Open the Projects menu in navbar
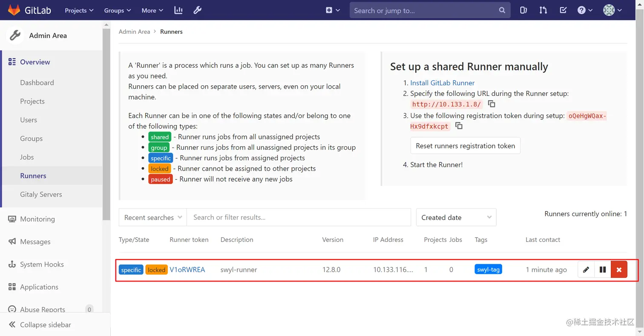644x336 pixels. tap(79, 10)
